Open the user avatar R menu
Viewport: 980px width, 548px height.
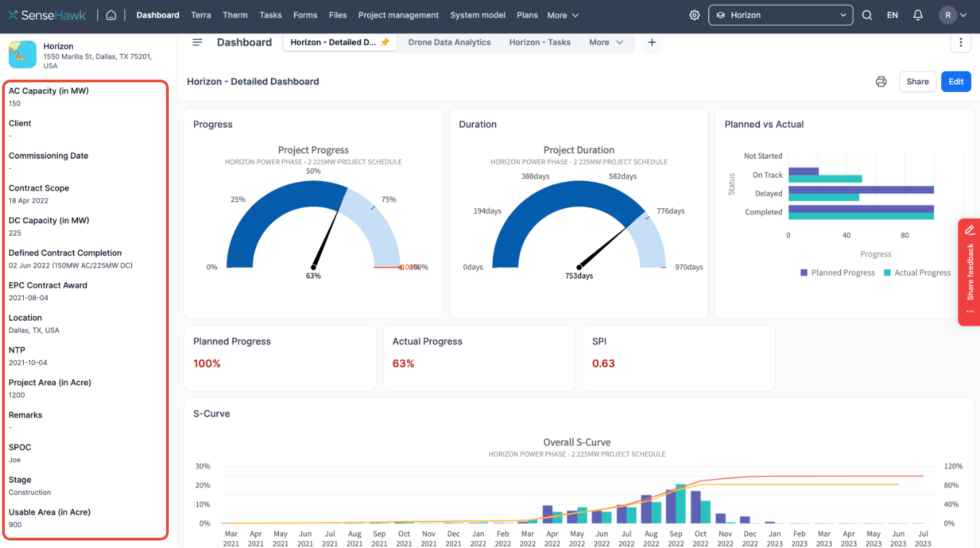pos(953,15)
